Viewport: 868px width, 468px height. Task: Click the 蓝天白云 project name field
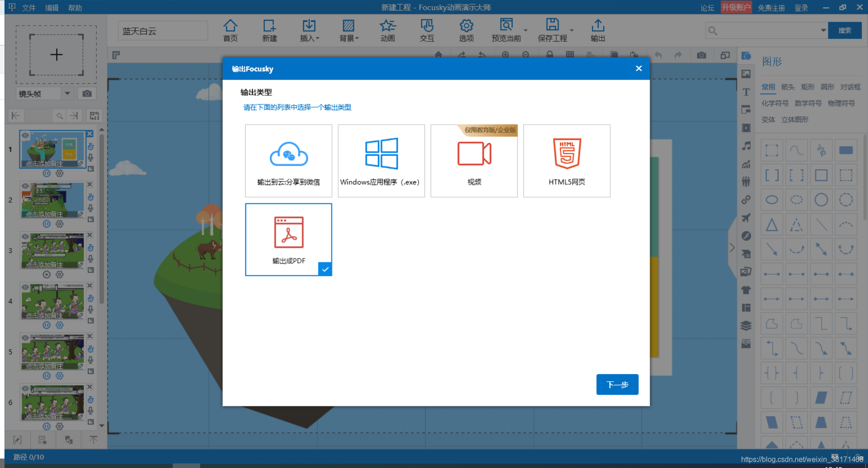tap(163, 31)
